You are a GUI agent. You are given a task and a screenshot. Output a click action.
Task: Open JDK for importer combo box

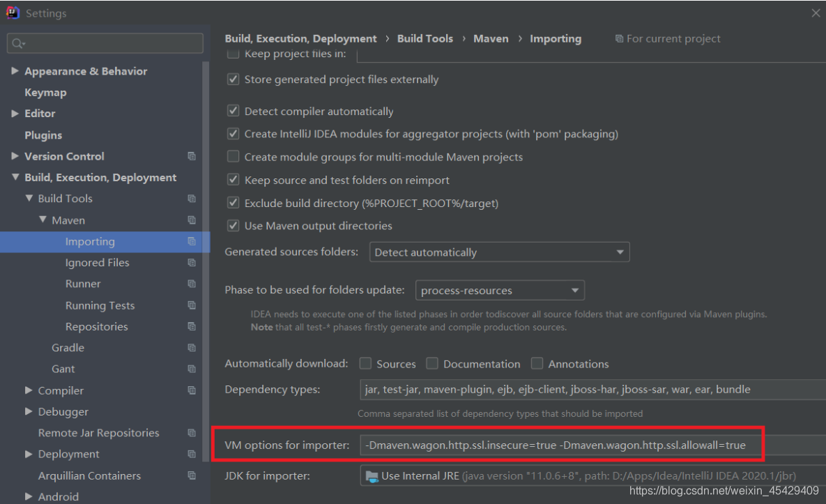click(x=592, y=476)
